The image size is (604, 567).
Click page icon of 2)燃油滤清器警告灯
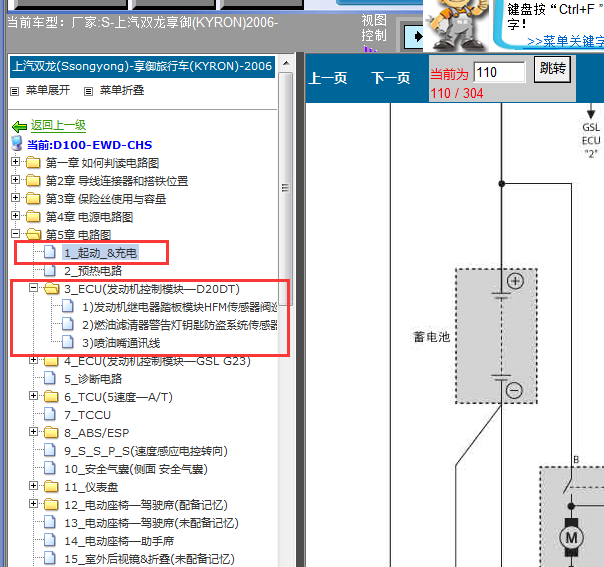68,324
